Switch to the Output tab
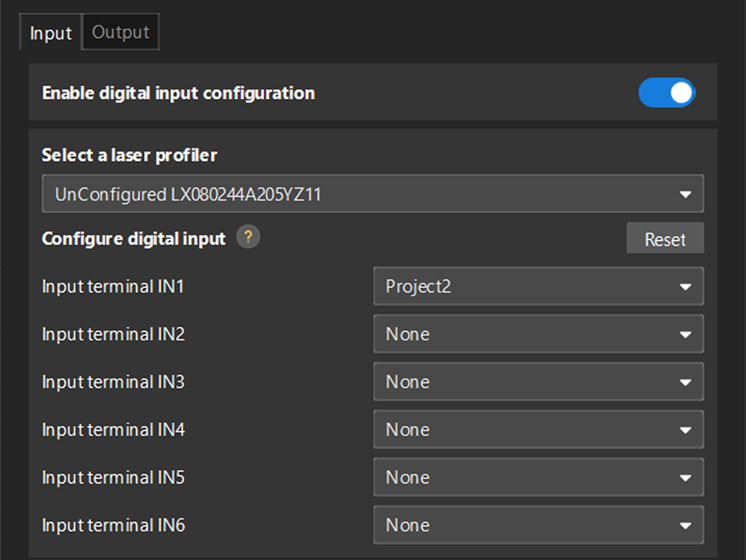The height and width of the screenshot is (560, 746). click(120, 32)
